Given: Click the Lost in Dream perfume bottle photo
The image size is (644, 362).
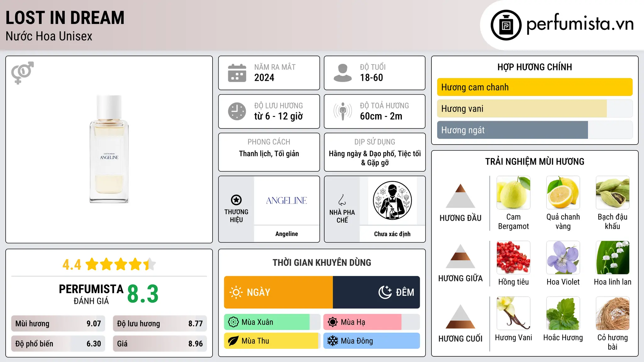Looking at the screenshot, I should (109, 149).
